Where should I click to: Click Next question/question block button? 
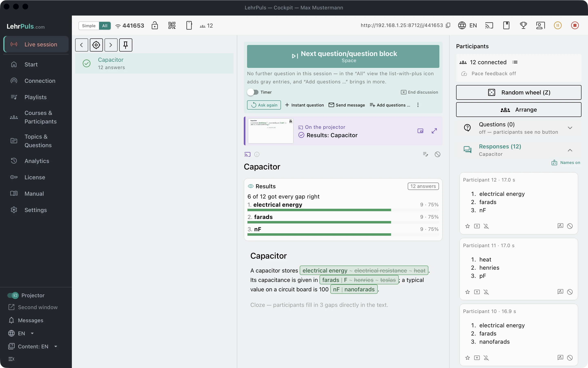click(343, 56)
